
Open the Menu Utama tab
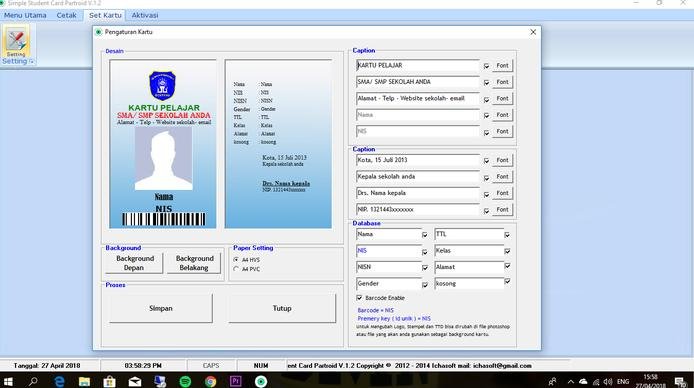tap(25, 15)
